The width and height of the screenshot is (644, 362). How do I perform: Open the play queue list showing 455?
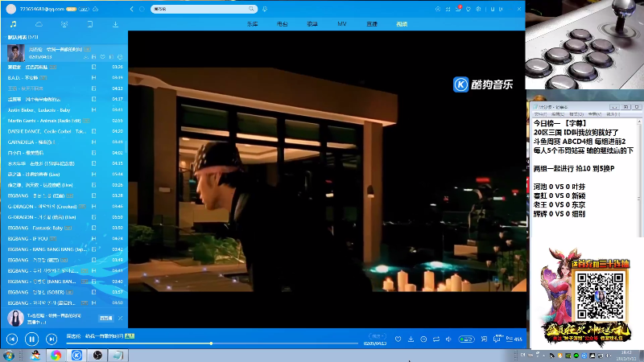coord(514,339)
